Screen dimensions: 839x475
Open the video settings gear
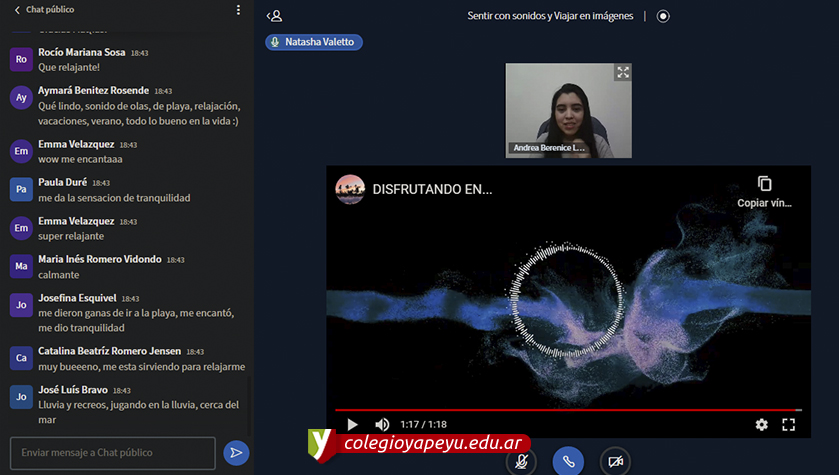coord(761,424)
